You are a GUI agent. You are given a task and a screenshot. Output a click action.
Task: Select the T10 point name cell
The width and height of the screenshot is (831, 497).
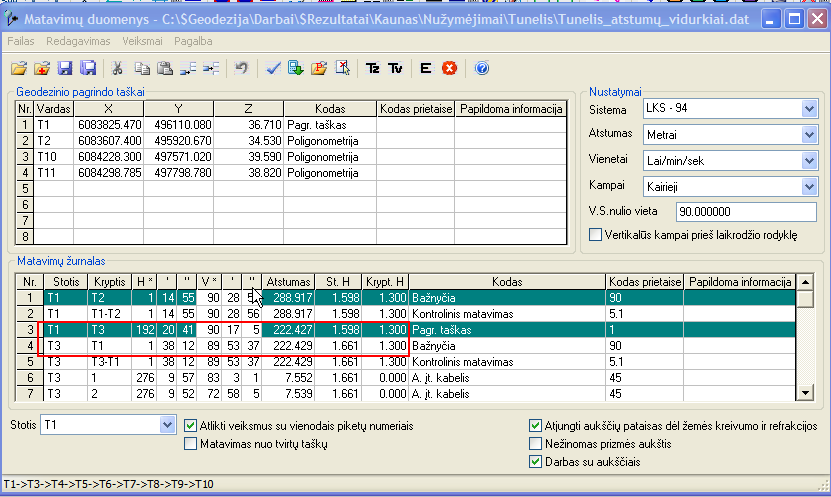click(54, 157)
